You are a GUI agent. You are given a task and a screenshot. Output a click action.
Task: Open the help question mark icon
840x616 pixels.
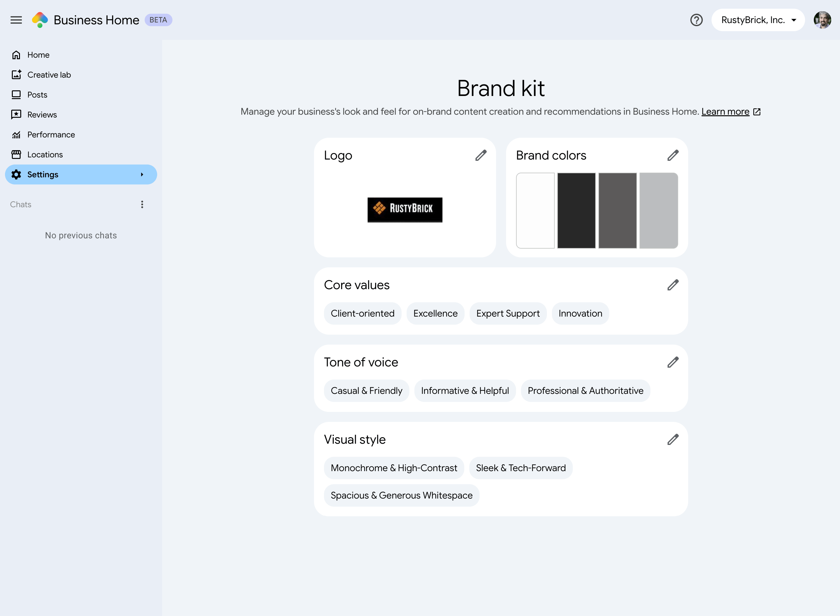tap(696, 20)
